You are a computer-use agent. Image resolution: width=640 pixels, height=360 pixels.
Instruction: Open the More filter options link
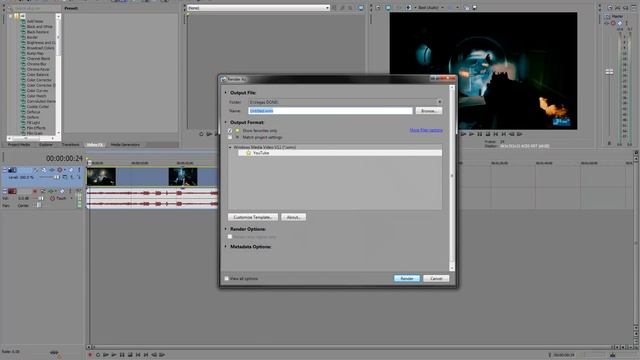tap(426, 130)
